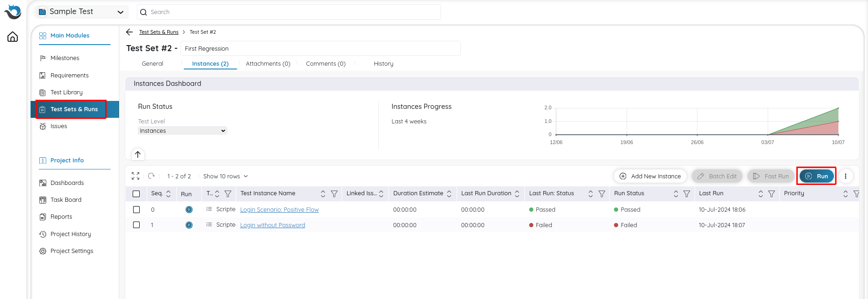Open filter for Test Instance Name column
Image resolution: width=868 pixels, height=299 pixels.
pyautogui.click(x=334, y=194)
